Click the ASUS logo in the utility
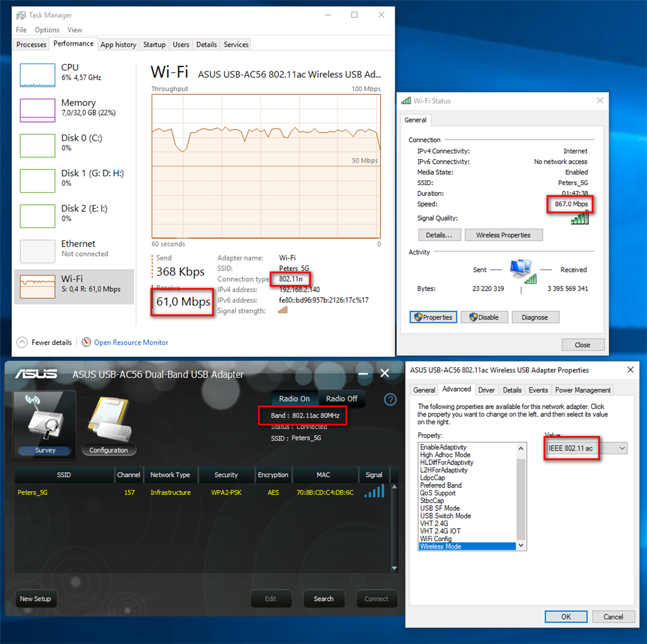The width and height of the screenshot is (647, 644). [36, 374]
